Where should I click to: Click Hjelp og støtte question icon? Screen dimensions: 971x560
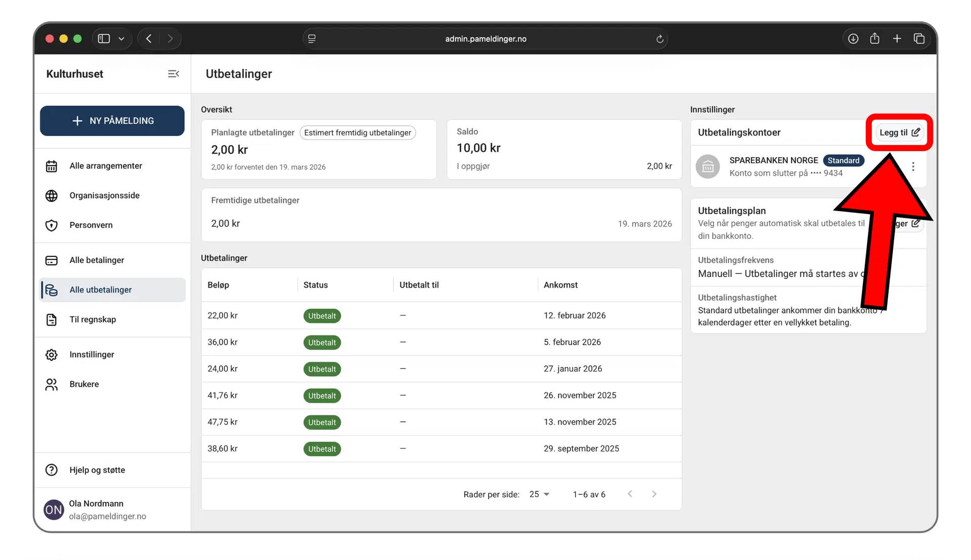pos(52,470)
